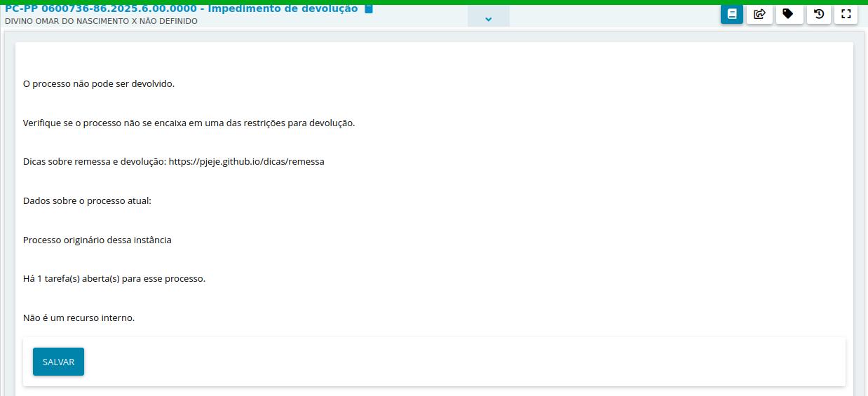Open the history clock icon

click(818, 14)
